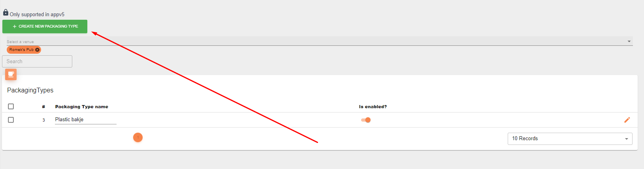This screenshot has height=169, width=644.
Task: Click the Is enabled? column header
Action: click(373, 107)
